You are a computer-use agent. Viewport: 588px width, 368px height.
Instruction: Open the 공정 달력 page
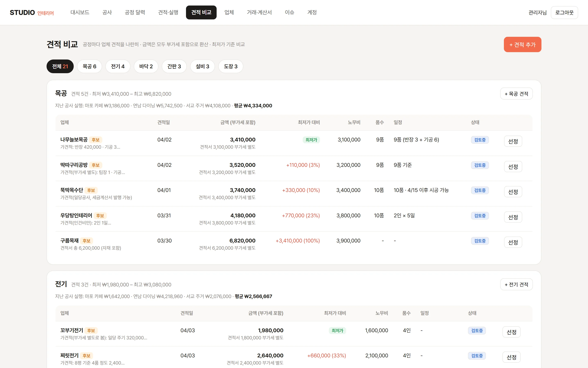point(135,12)
